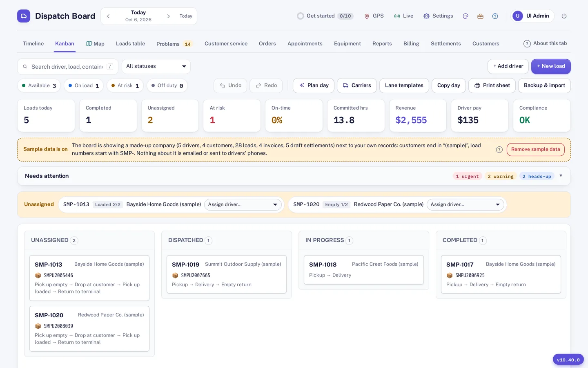Jump to Today button beside date
The image size is (588, 368).
(186, 16)
